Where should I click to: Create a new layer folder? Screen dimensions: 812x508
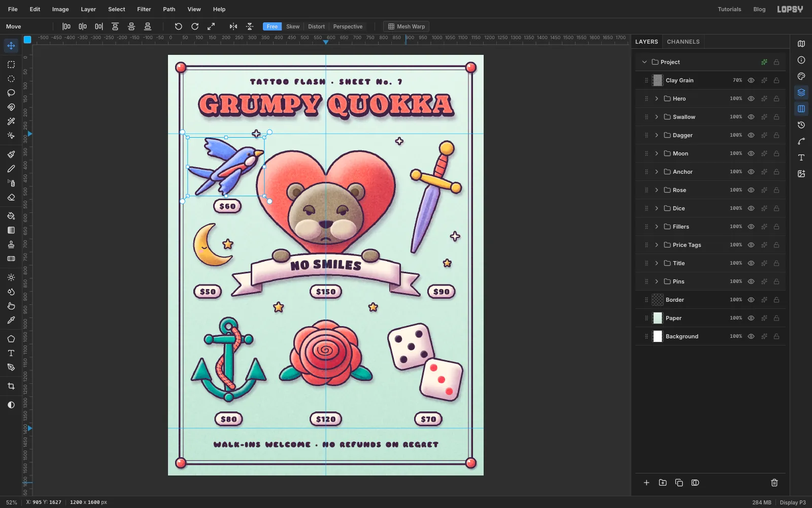tap(663, 483)
